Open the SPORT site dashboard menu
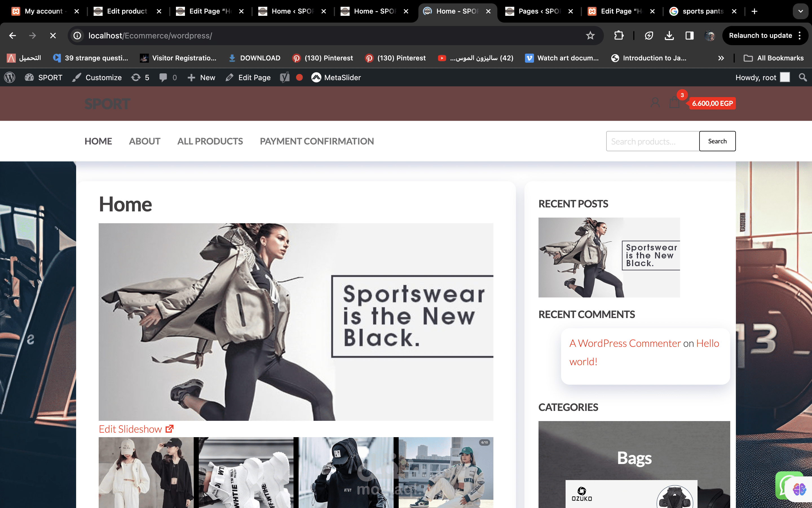This screenshot has width=812, height=508. coord(44,78)
